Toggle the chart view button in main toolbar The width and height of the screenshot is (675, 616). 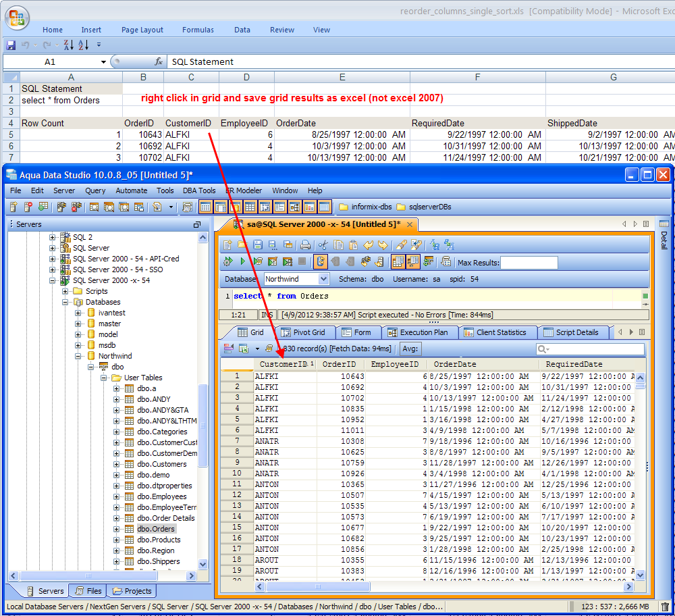309,207
